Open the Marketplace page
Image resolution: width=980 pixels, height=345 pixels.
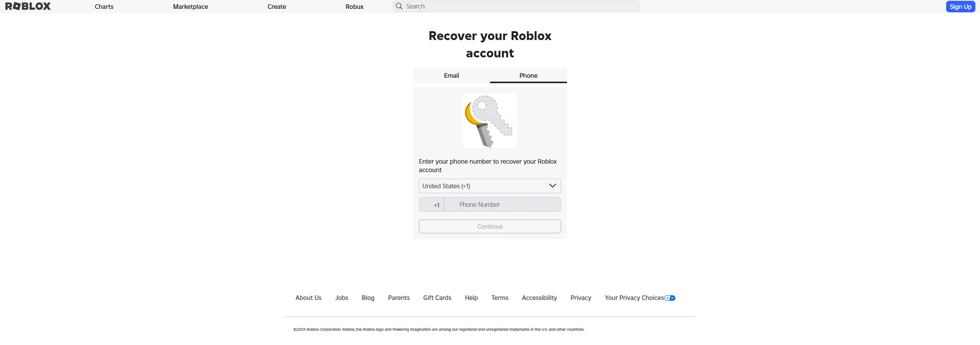[x=190, y=7]
